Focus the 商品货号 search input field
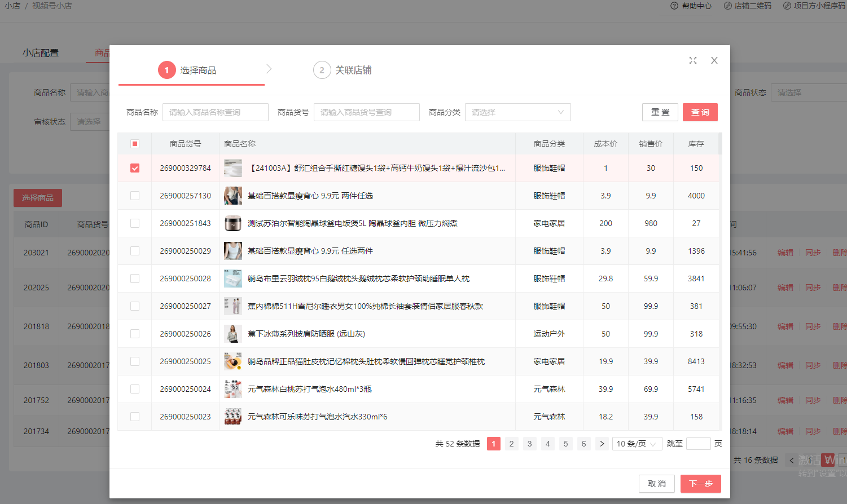This screenshot has width=847, height=504. click(366, 112)
